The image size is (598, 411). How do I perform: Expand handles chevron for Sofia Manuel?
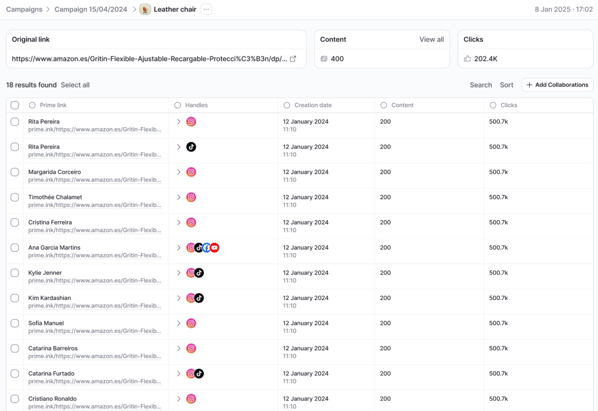point(178,323)
